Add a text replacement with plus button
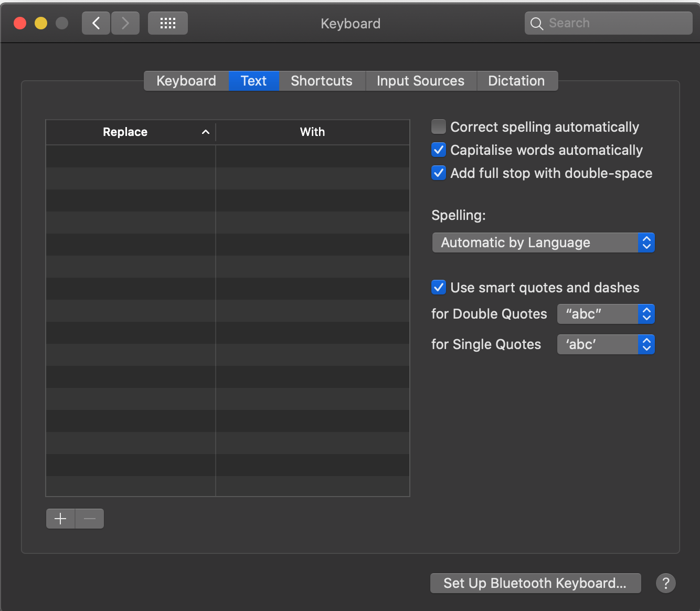 click(x=60, y=519)
